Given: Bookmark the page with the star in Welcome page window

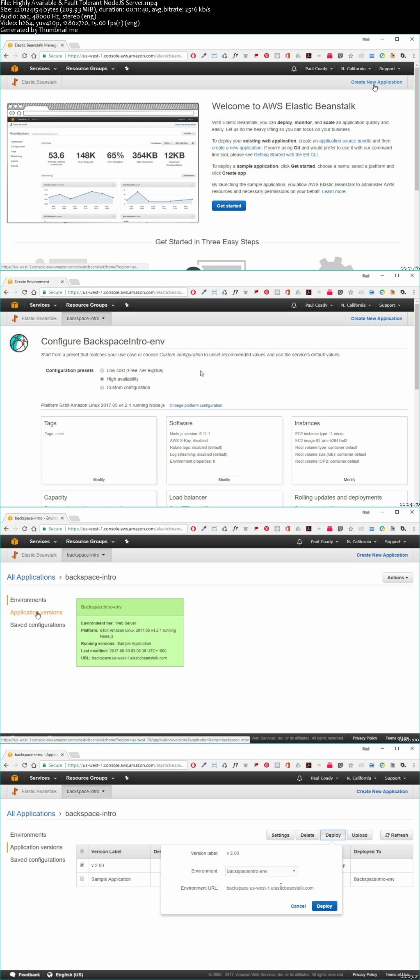Looking at the screenshot, I should (x=351, y=56).
